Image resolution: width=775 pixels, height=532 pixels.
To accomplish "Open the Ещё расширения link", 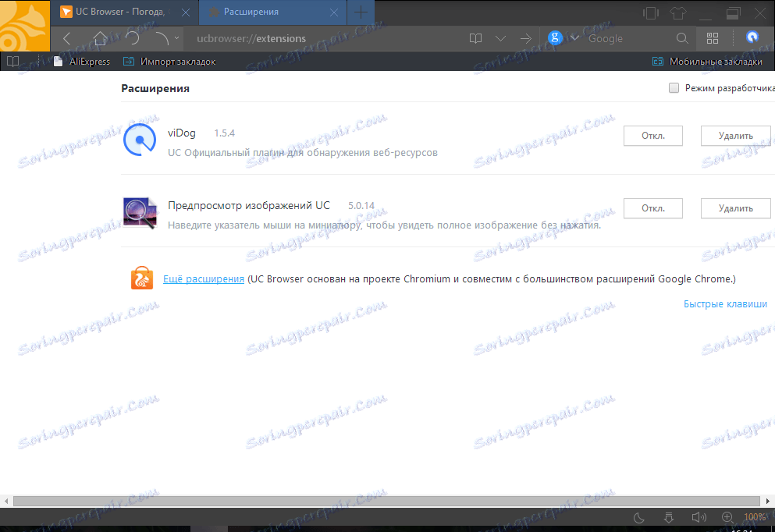I will coord(204,279).
